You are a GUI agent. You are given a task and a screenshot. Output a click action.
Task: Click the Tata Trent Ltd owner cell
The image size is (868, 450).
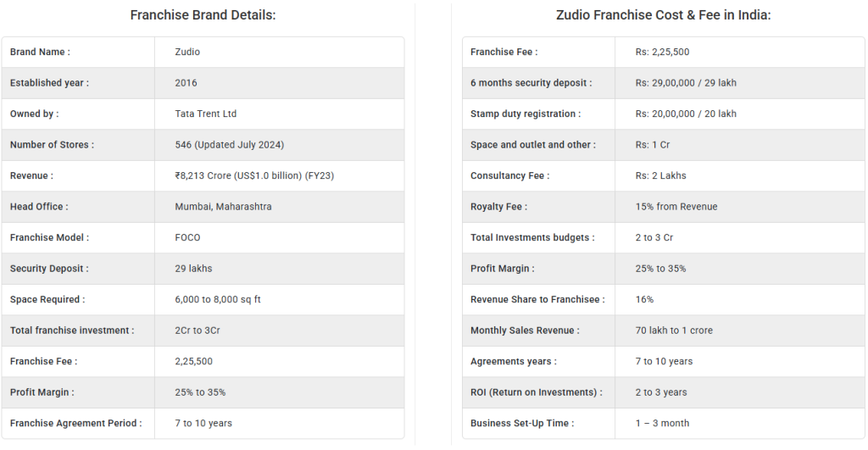point(206,114)
